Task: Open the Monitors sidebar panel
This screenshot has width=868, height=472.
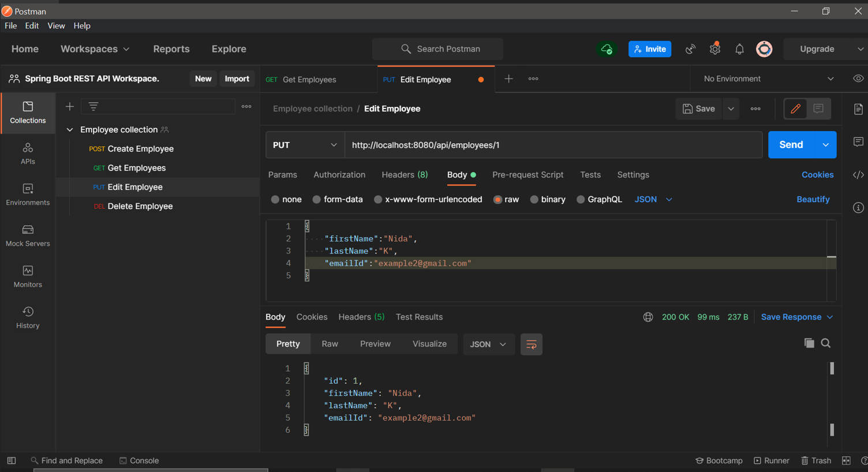Action: point(28,277)
